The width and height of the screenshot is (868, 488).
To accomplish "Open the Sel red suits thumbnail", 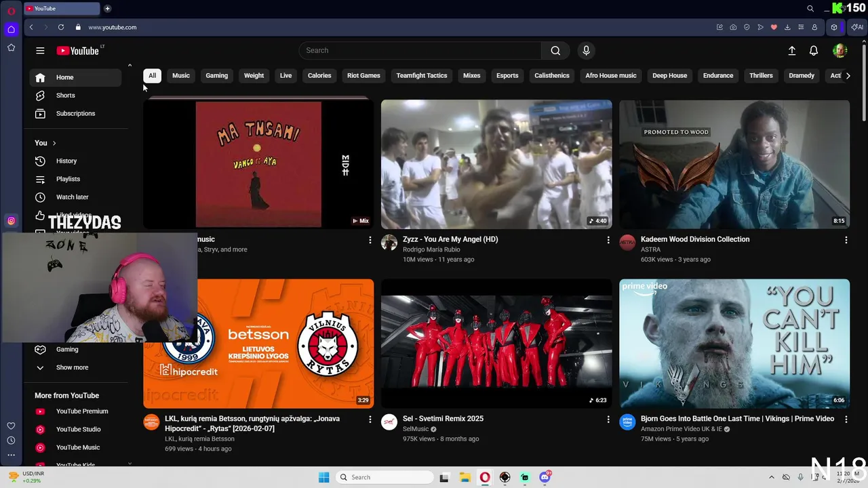I will [496, 344].
